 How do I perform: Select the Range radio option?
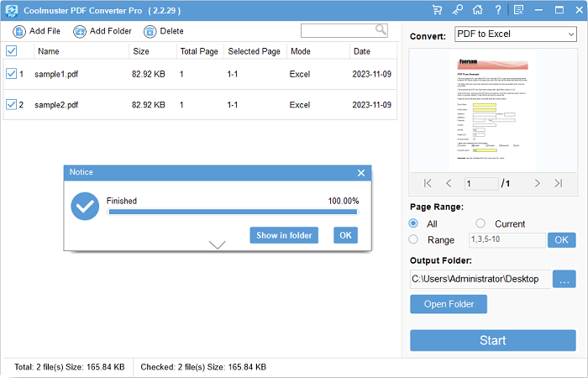413,239
